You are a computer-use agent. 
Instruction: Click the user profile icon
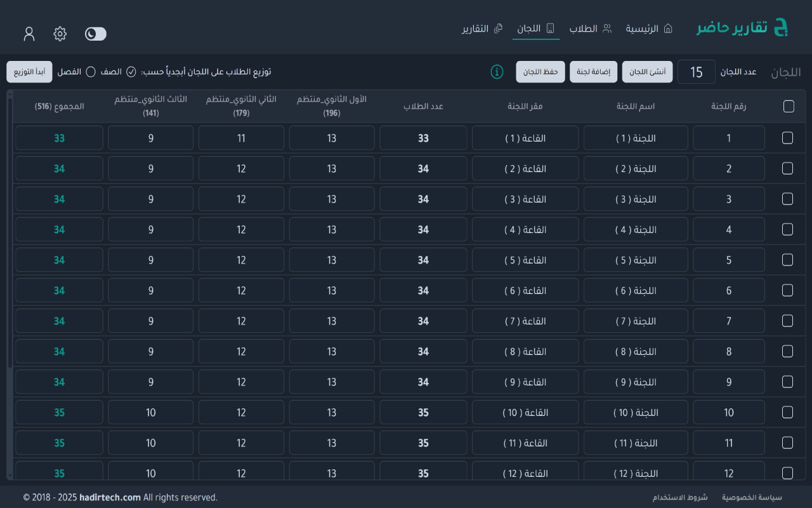point(29,34)
